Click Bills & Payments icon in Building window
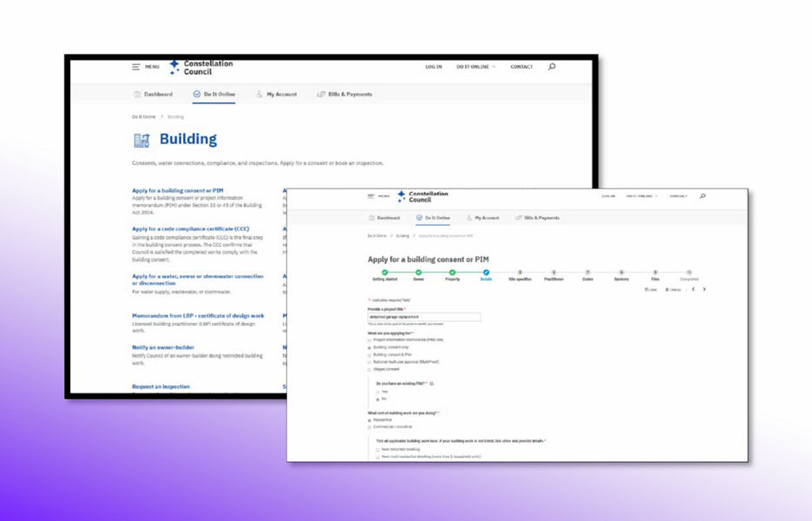The width and height of the screenshot is (812, 521). pos(321,95)
